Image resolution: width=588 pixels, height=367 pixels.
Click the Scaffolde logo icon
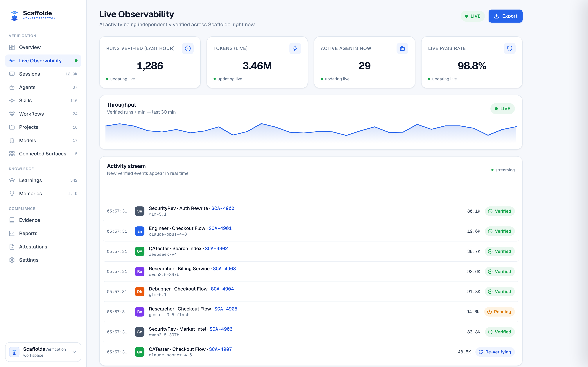14,16
